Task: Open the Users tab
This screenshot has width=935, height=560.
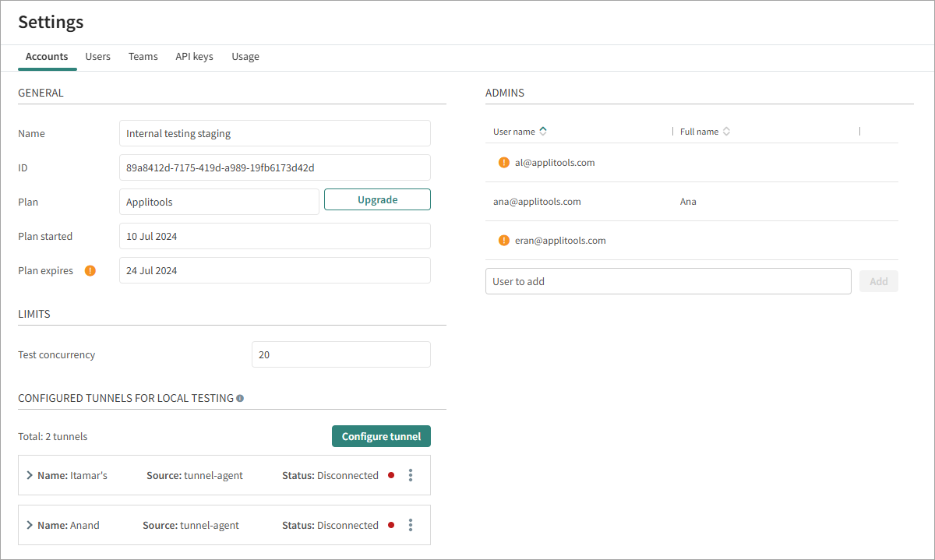Action: [x=98, y=57]
